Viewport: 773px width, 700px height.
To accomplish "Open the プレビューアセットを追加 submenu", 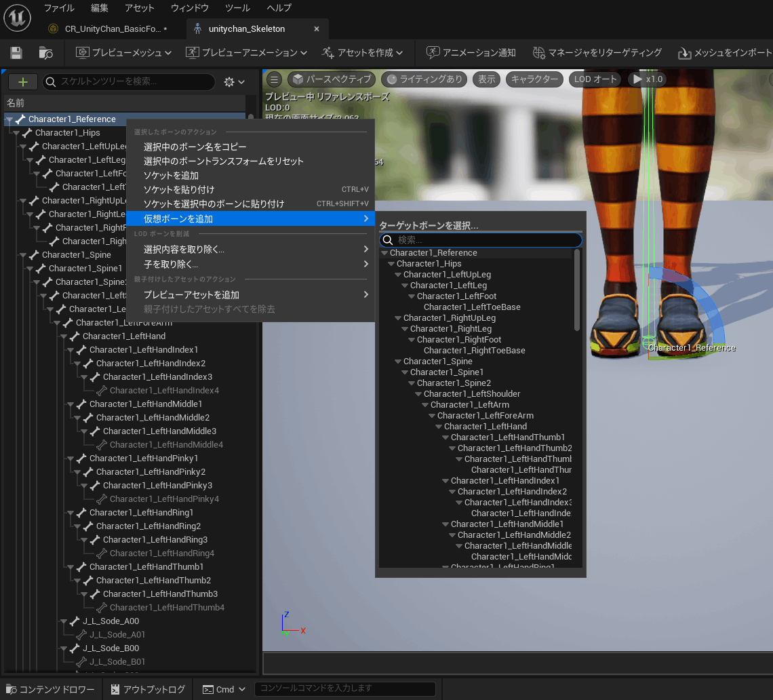I will point(250,294).
